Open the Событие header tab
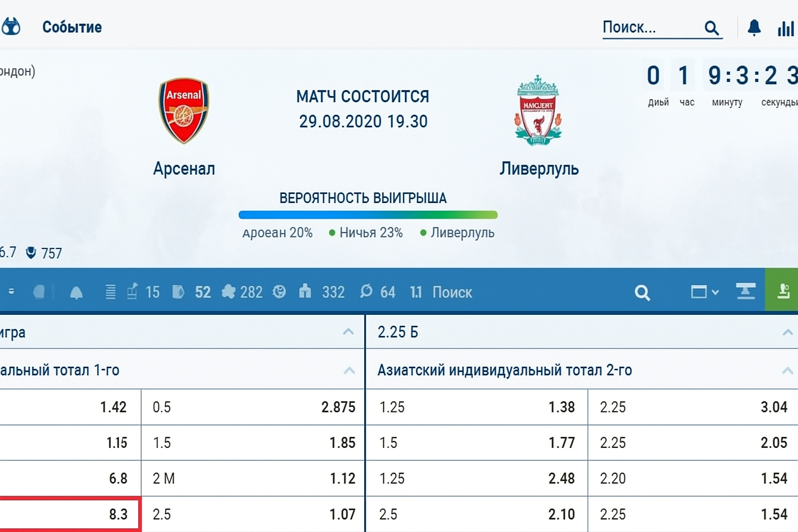This screenshot has width=798, height=532. click(72, 27)
